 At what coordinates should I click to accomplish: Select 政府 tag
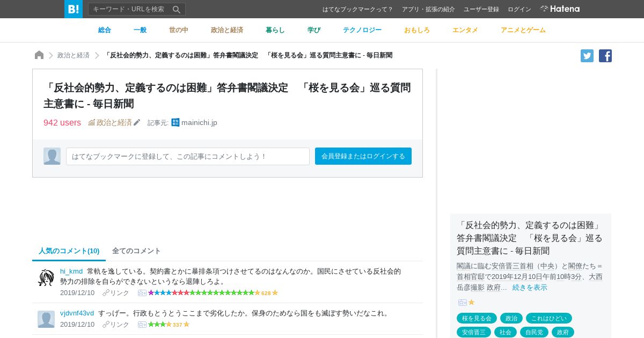pos(563,332)
